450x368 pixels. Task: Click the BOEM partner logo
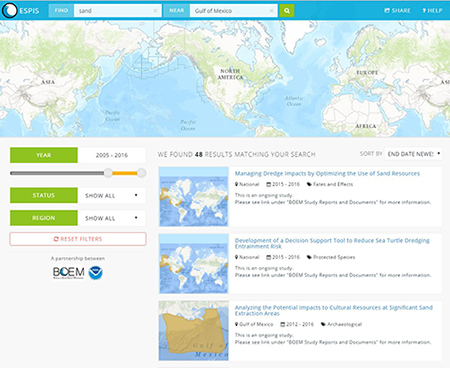(x=68, y=273)
